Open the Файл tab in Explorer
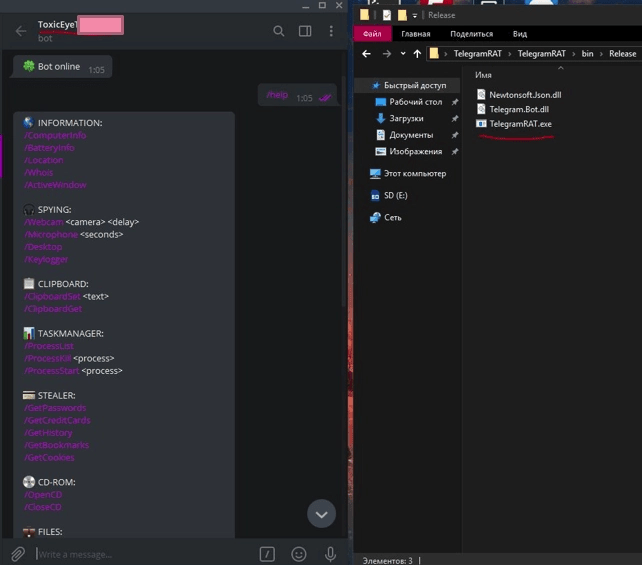The image size is (642, 565). [372, 34]
